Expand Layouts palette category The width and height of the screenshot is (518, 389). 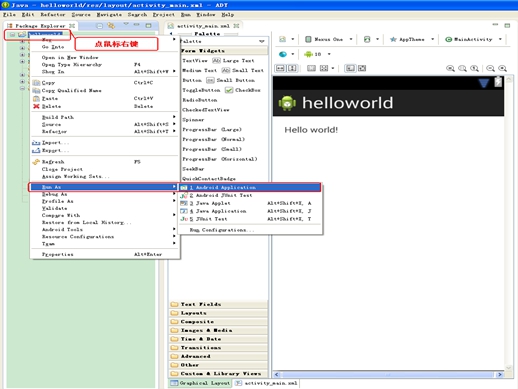(x=219, y=313)
